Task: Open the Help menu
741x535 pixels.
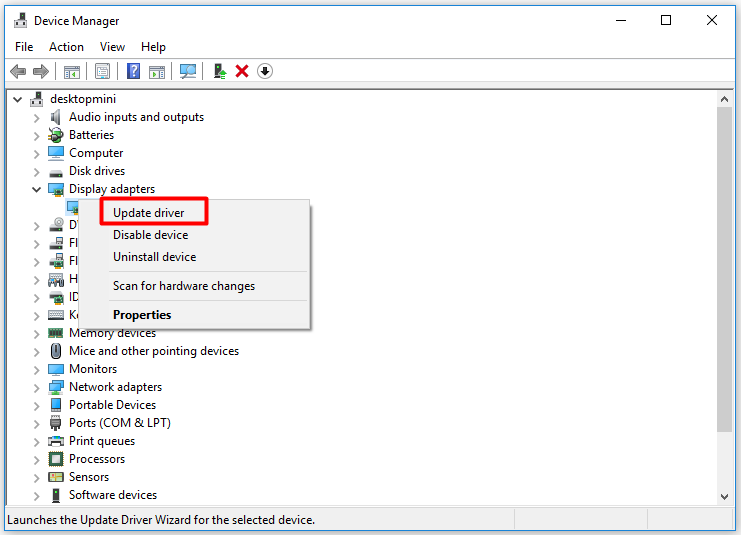Action: pos(153,47)
